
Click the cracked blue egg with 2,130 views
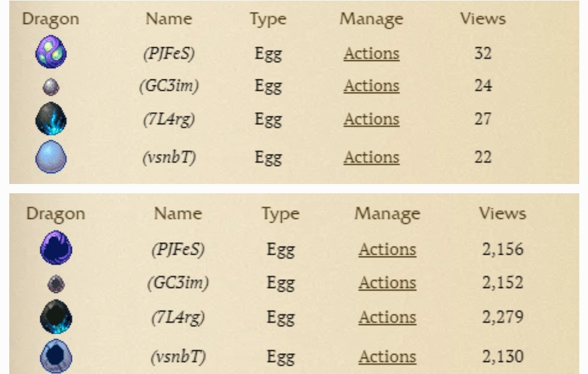56,356
